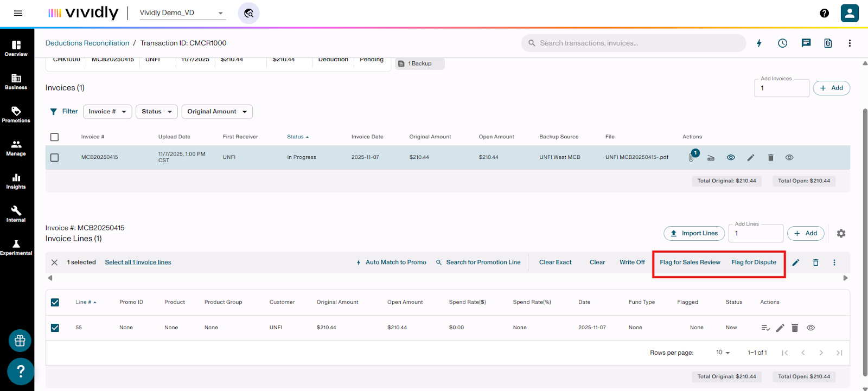This screenshot has width=868, height=391.
Task: Open Insights in the left sidebar
Action: [x=16, y=181]
